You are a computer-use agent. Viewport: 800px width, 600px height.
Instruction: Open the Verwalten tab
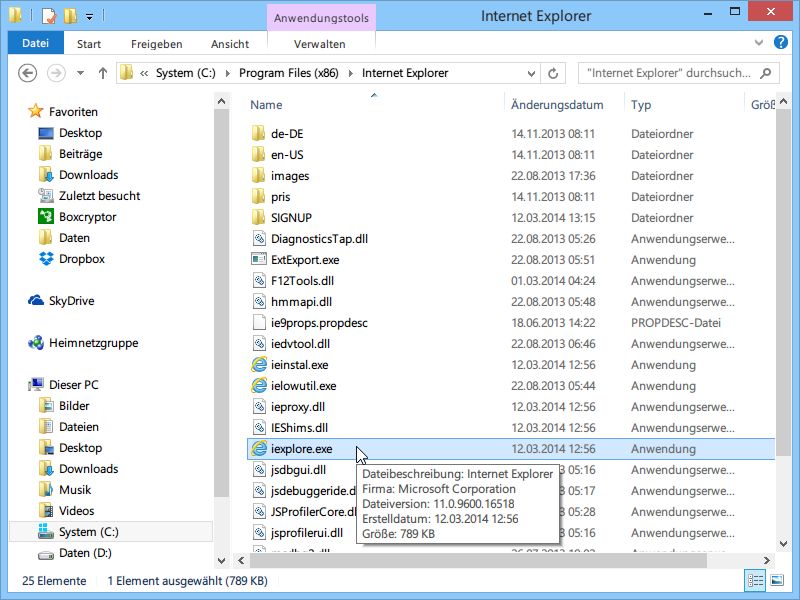click(320, 44)
